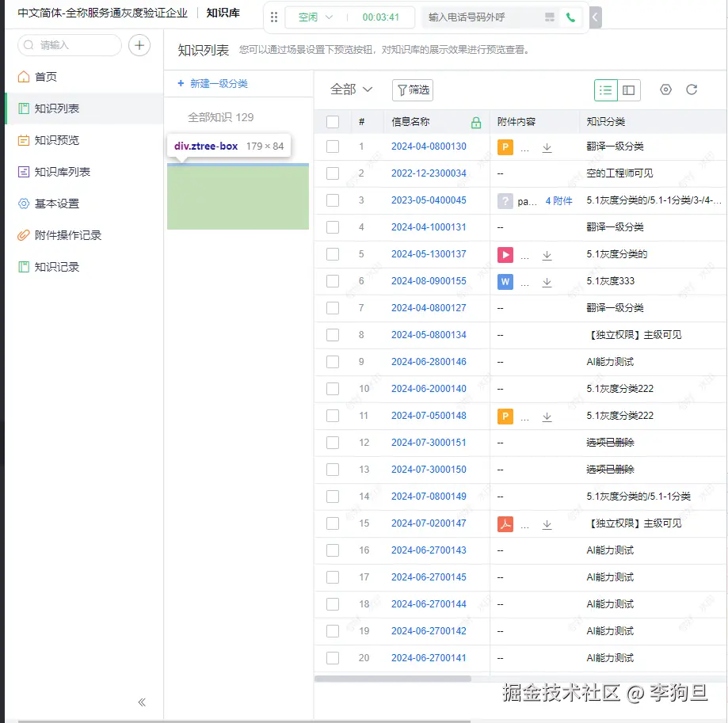Click the drag handle dots icon

274,17
